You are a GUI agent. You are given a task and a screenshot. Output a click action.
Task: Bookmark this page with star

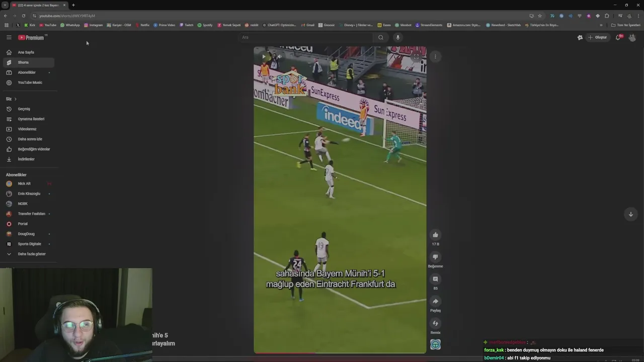pyautogui.click(x=540, y=16)
